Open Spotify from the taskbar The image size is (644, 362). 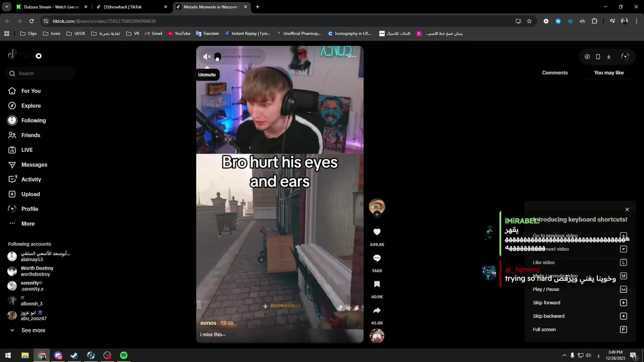tap(124, 355)
